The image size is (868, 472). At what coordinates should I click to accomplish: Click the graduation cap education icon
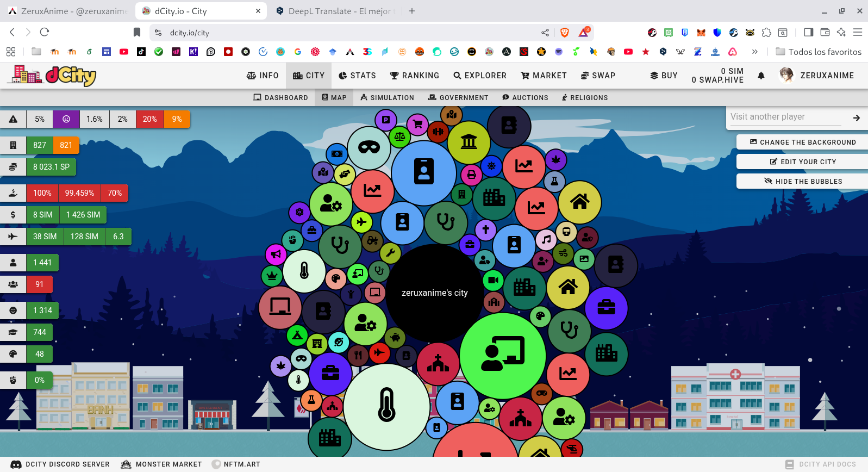(13, 332)
